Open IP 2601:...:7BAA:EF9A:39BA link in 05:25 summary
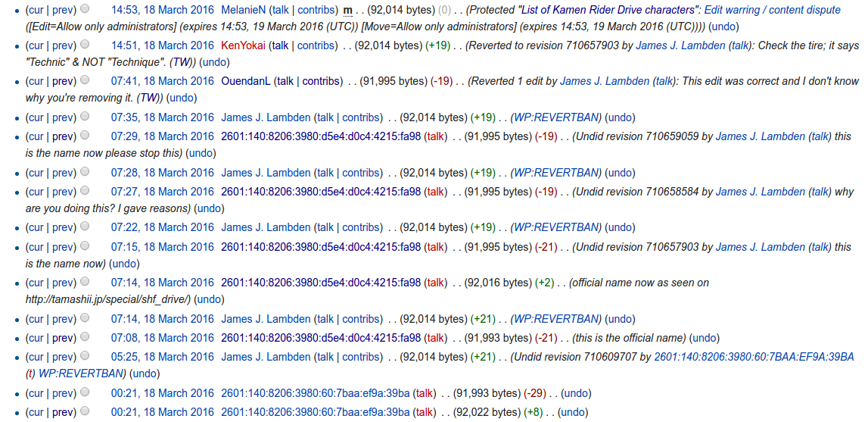868x422 pixels. point(754,357)
